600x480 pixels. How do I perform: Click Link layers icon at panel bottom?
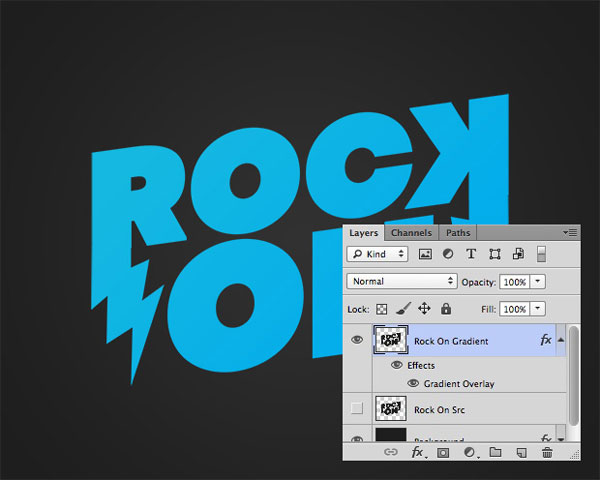pos(391,452)
